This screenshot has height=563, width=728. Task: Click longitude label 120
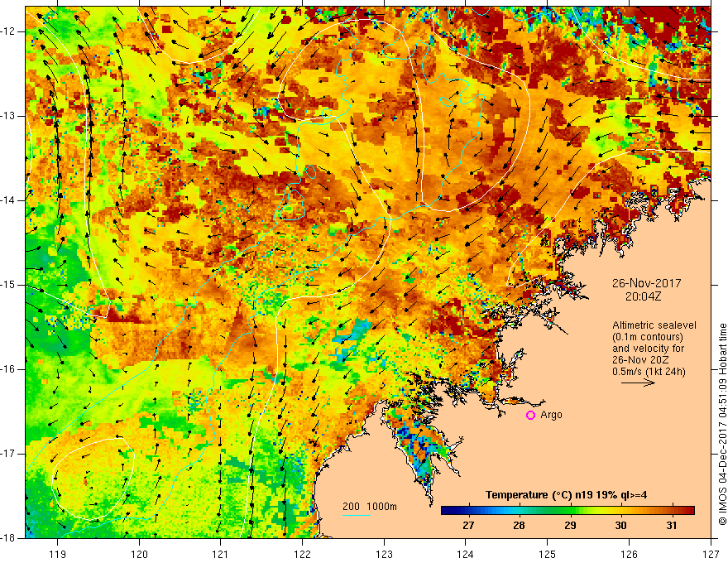(x=139, y=554)
